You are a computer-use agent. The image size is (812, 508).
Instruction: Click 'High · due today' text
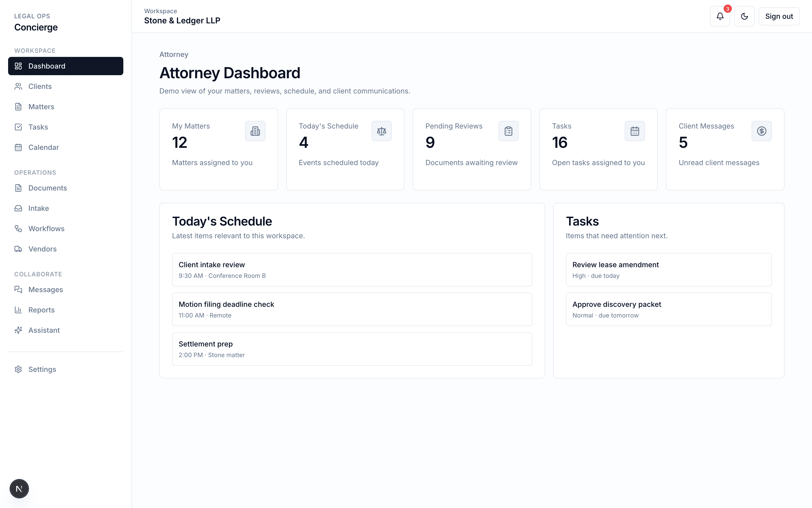[x=596, y=276]
